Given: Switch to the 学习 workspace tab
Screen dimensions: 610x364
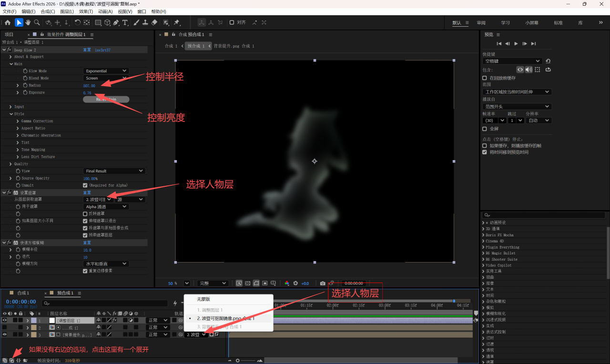Looking at the screenshot, I should [505, 23].
